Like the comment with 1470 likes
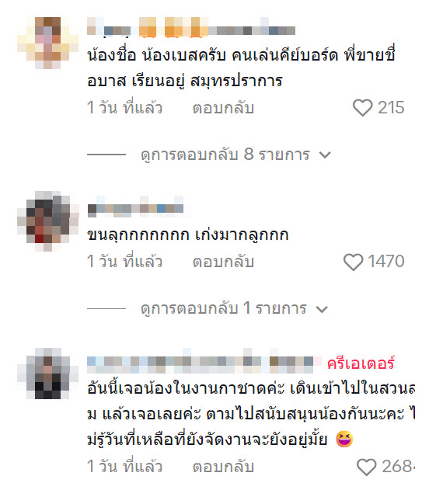 click(354, 262)
